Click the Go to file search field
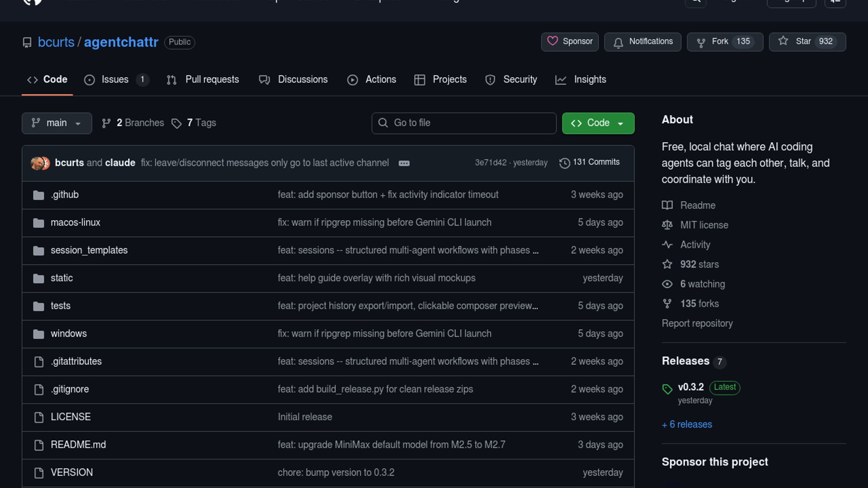Screen dimensions: 868x488 click(x=464, y=123)
